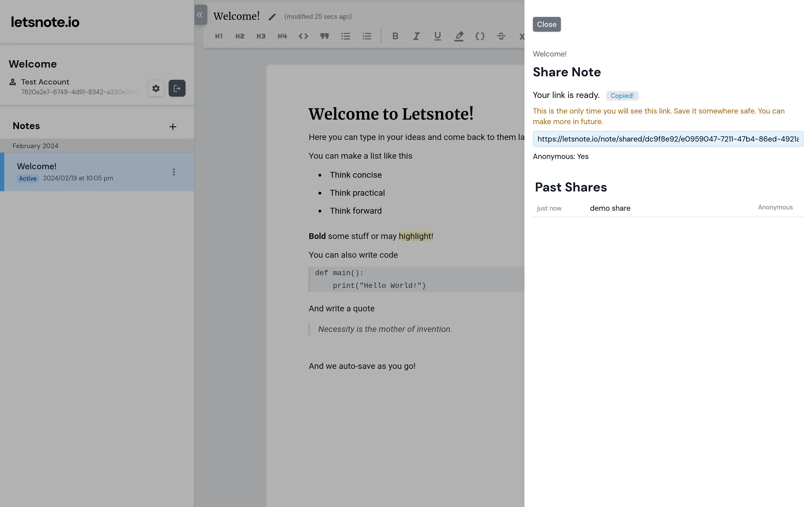This screenshot has height=507, width=812.
Task: Open account settings with the gear icon
Action: 156,88
